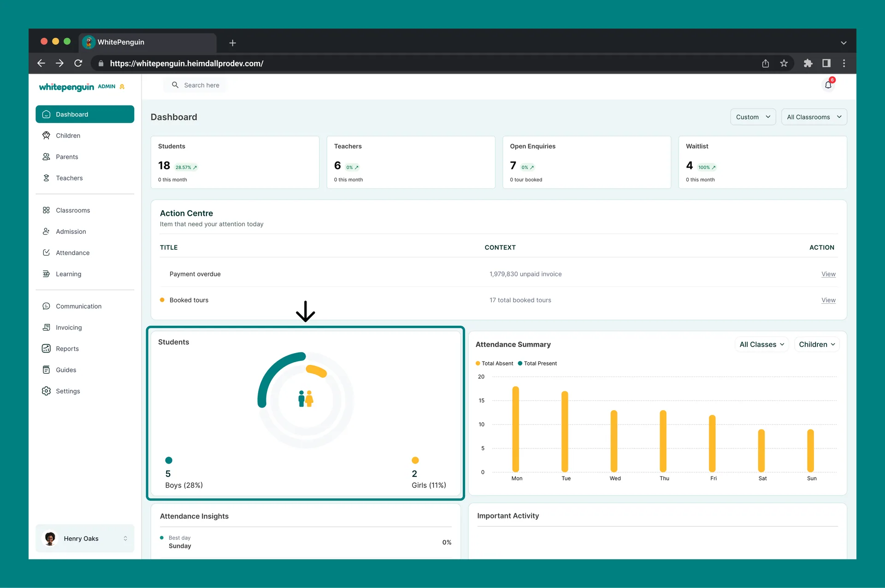885x588 pixels.
Task: Open Children in the sidebar
Action: coord(68,135)
